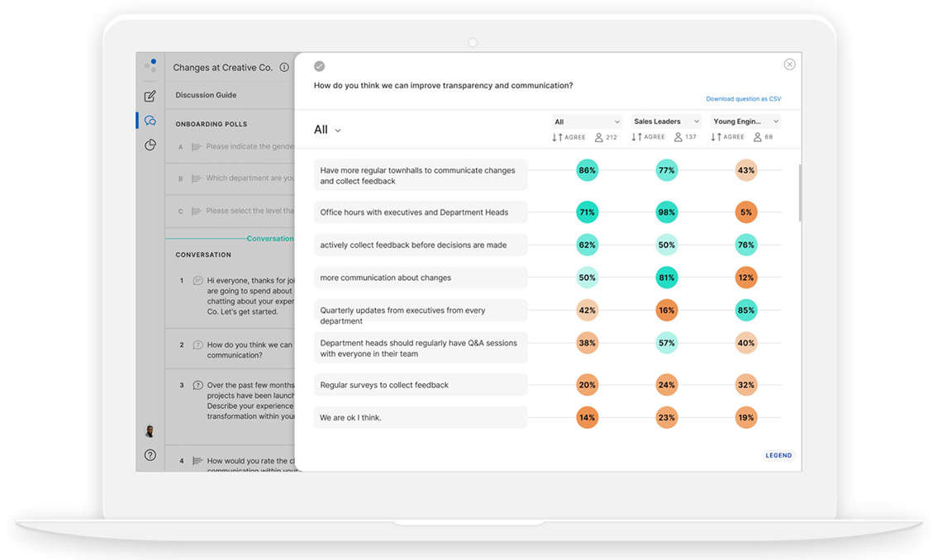Click speech bubble icon of conversation item 1
942x560 pixels.
(x=197, y=280)
